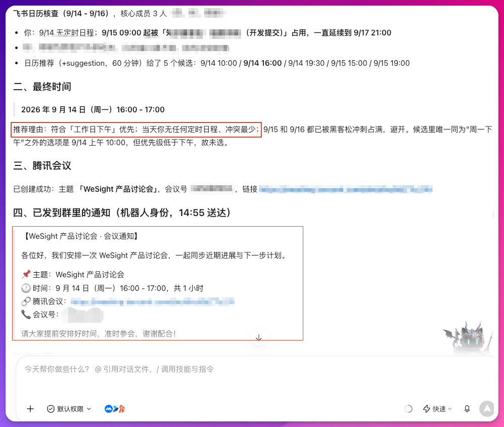Screen dimensions: 504x427
Task: Click the heading 二、最终时间
Action: (42, 87)
